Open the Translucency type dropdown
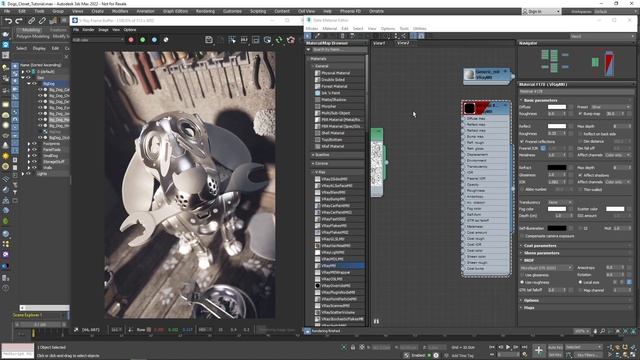 (560, 202)
